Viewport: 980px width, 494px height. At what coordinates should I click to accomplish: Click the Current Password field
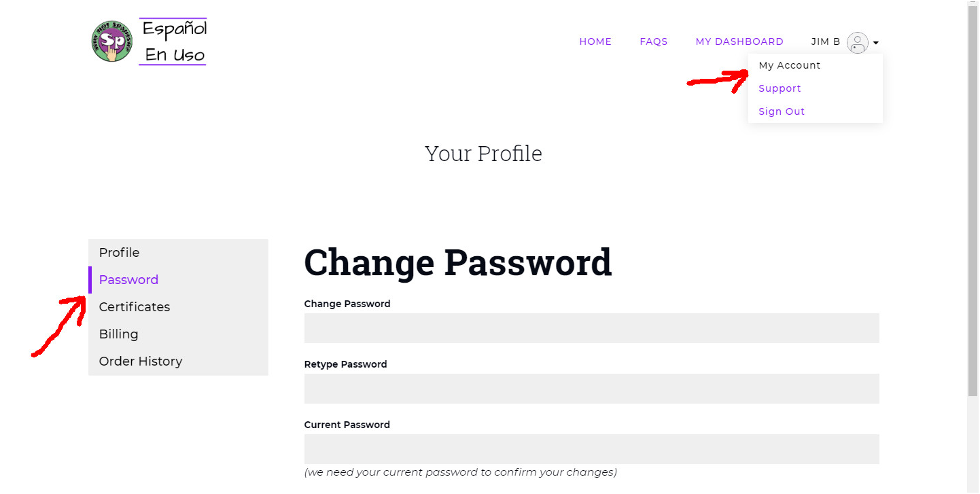(x=592, y=449)
